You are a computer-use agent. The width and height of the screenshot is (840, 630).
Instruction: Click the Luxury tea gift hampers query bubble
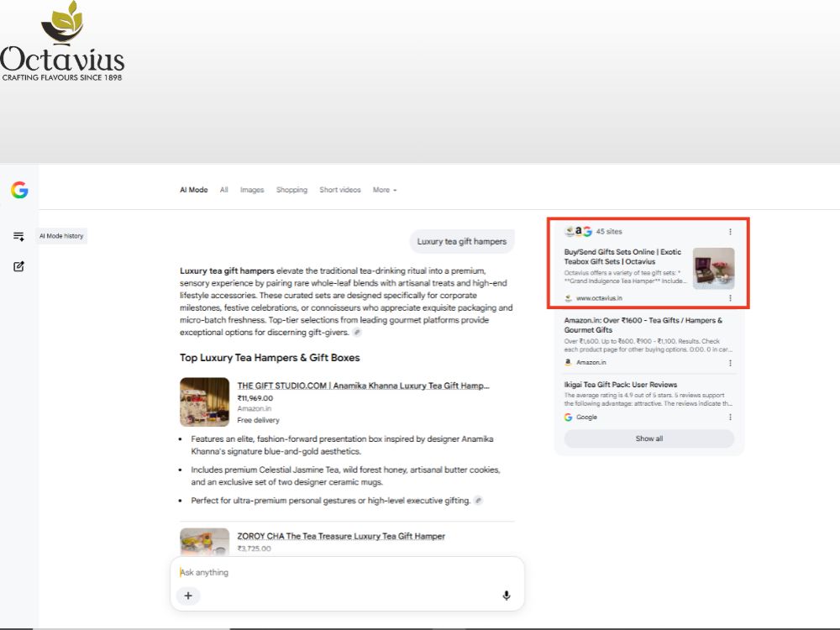[x=462, y=242]
